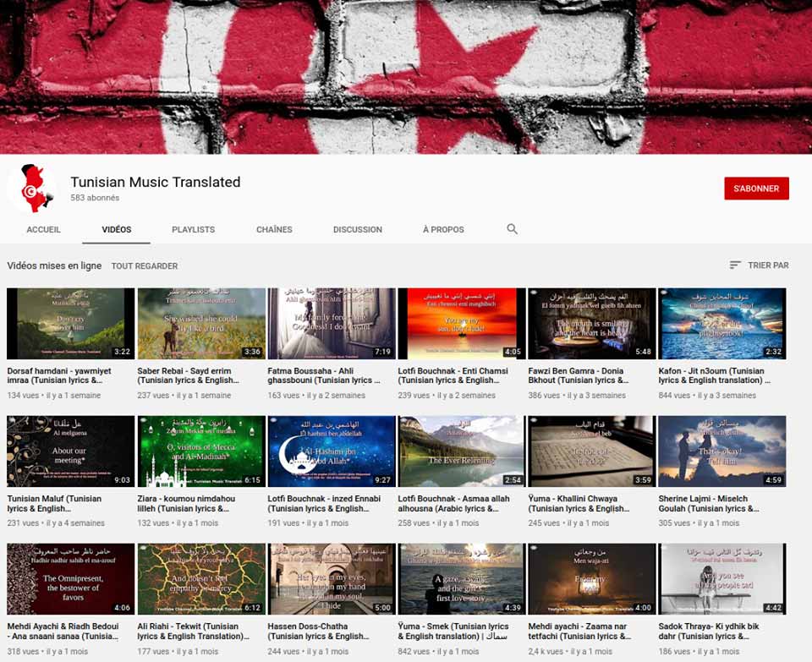
Task: Click the Vidéos mises en ligne heading
Action: click(x=54, y=265)
